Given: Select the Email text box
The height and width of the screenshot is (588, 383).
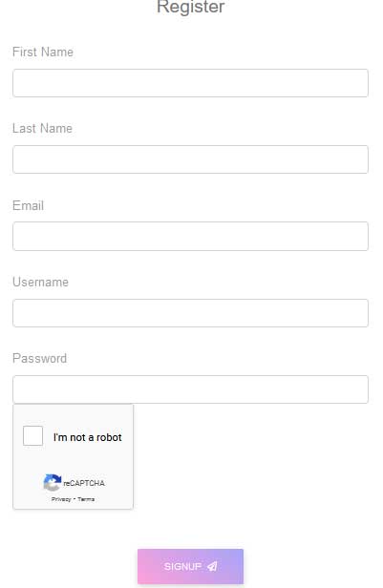Looking at the screenshot, I should click(191, 237).
